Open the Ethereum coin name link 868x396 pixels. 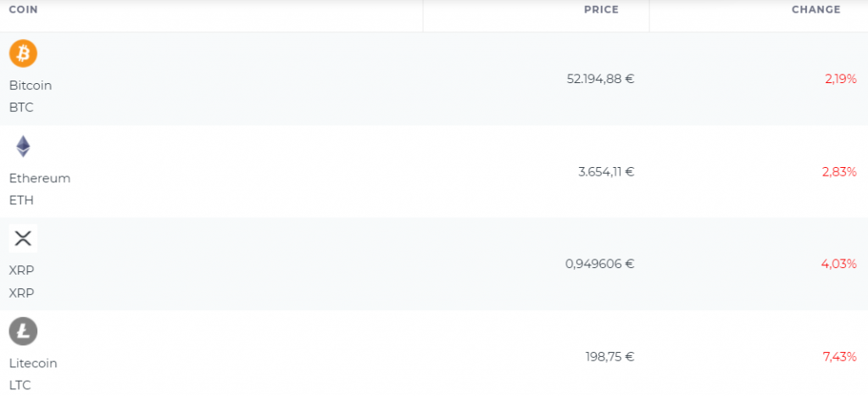[x=40, y=178]
